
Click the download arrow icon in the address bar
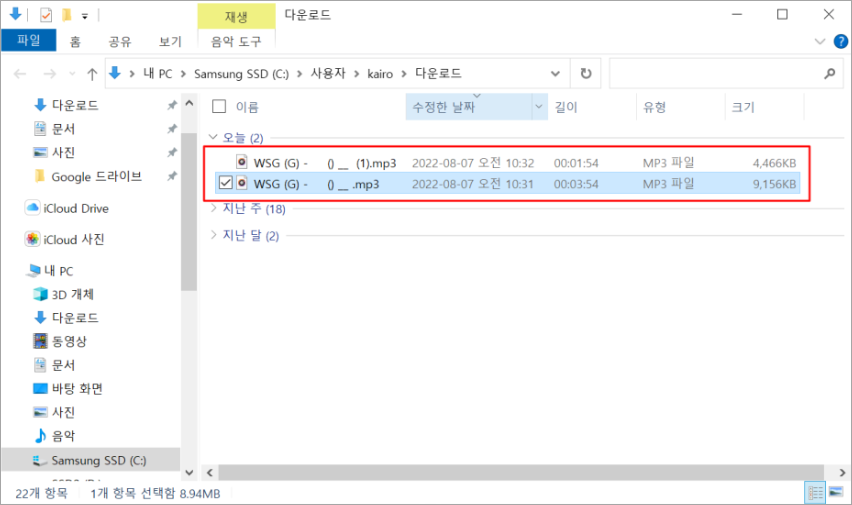[x=115, y=73]
